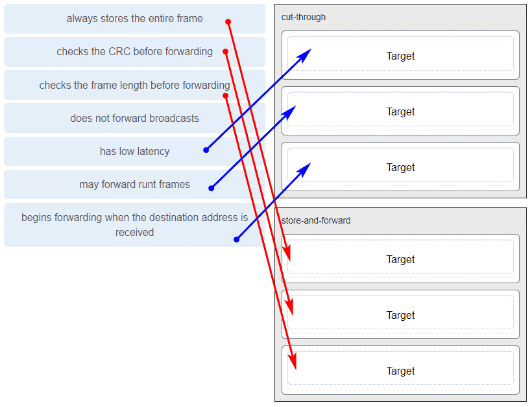Screen dimensions: 532x407
Task: Click third Target box under store-and-forward
Action: [400, 370]
